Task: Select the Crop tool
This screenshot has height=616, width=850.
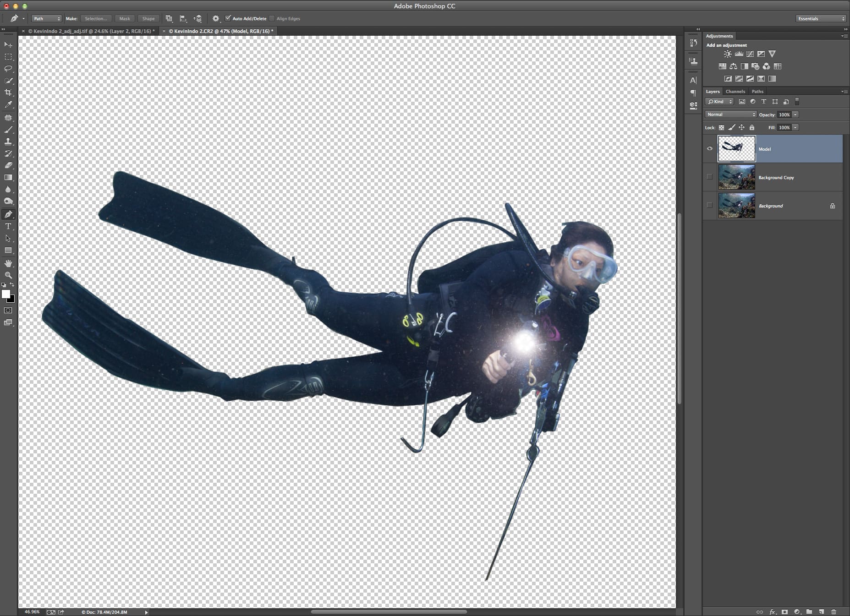Action: coord(8,93)
